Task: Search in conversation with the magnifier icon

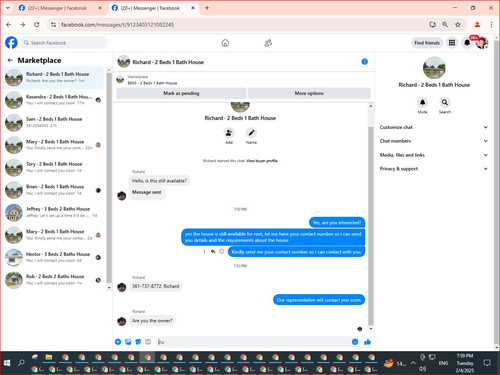Action: (x=445, y=102)
